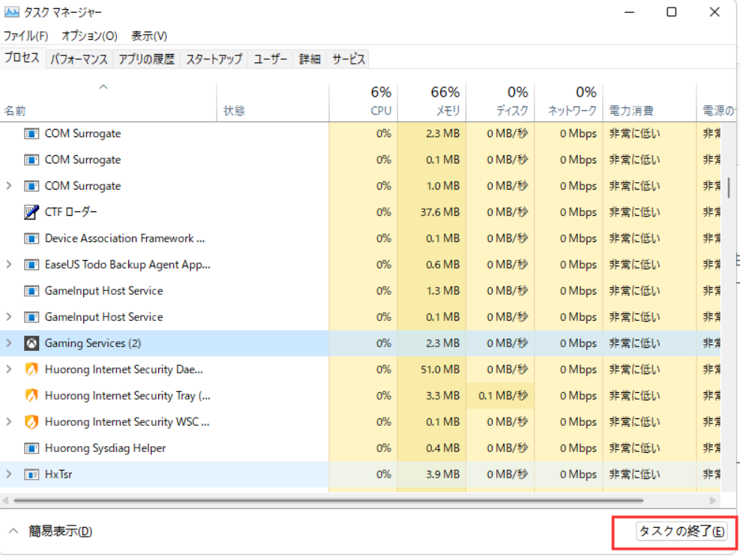Viewport: 740px width, 560px height.
Task: Click the CTF ローダー pen icon
Action: (31, 212)
